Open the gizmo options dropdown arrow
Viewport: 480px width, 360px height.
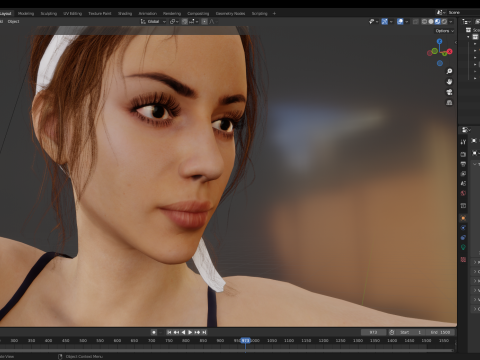391,21
